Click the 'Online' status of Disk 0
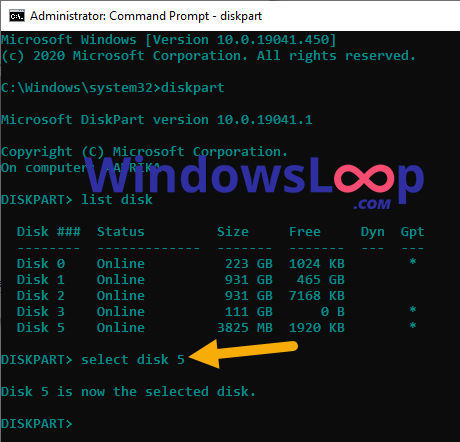The height and width of the screenshot is (442, 460). tap(121, 264)
